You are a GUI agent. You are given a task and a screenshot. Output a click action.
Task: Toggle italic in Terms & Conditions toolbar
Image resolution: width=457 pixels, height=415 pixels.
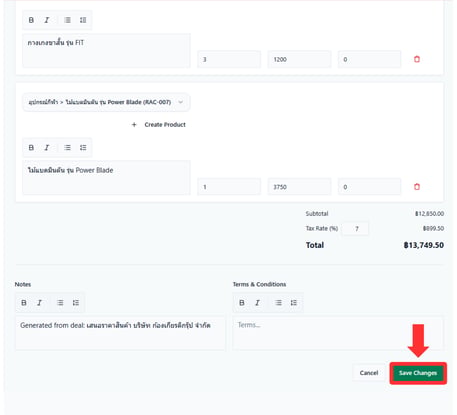click(x=257, y=303)
